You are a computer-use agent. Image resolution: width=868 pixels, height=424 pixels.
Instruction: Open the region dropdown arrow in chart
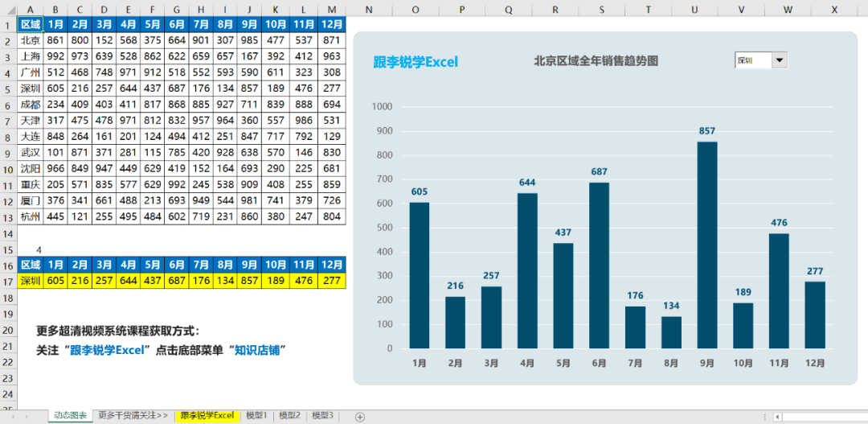tap(780, 61)
